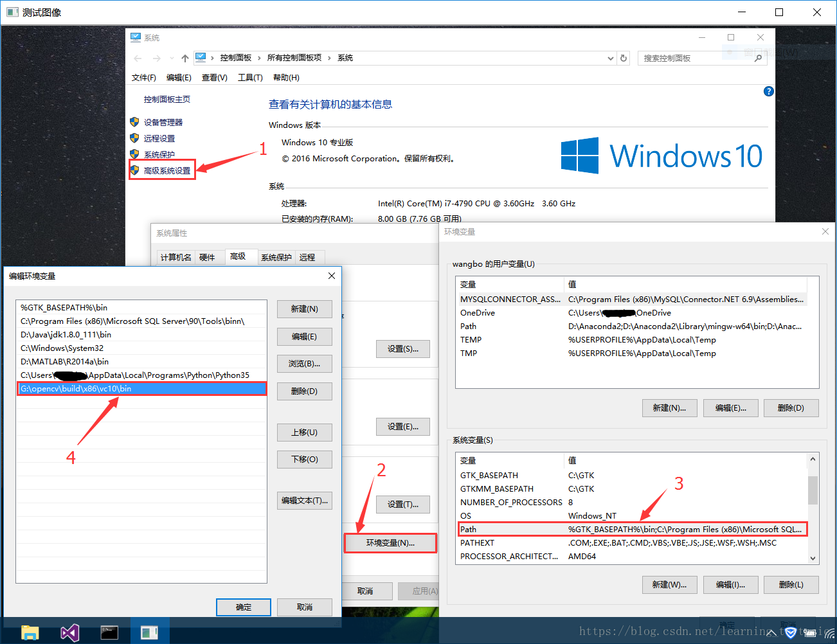Expand the breadcrumb chevron after 控制面板
The width and height of the screenshot is (837, 644).
259,58
